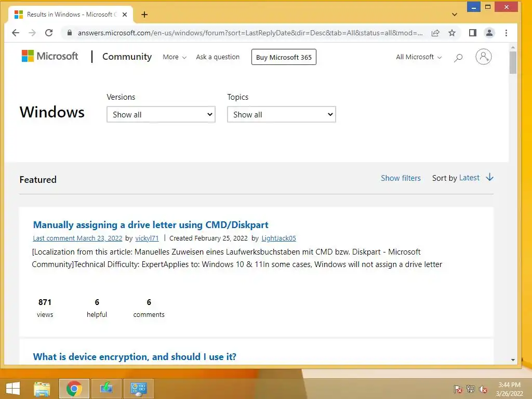
Task: Click Buy Microsoft 365 button
Action: (x=284, y=57)
